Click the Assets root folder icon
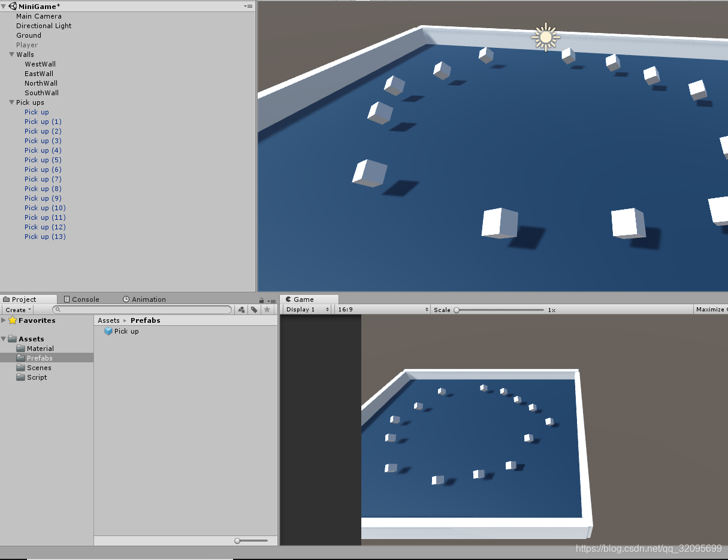Screen dimensions: 728x560 pyautogui.click(x=13, y=339)
